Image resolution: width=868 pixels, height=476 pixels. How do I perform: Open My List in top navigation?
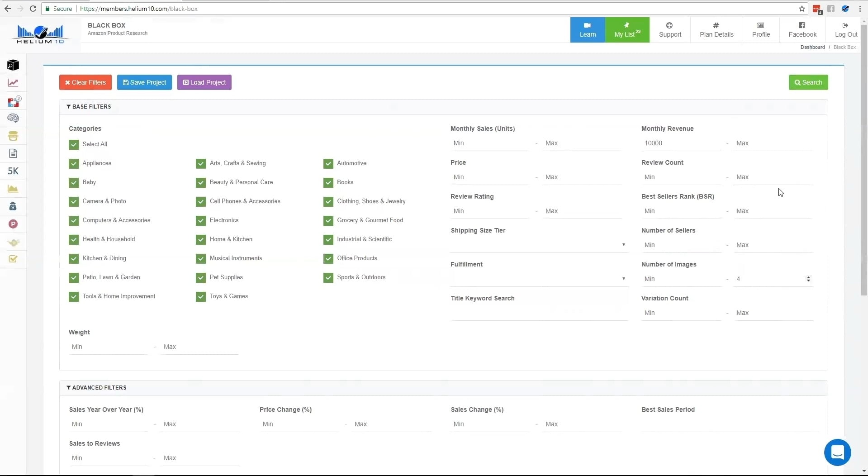(627, 30)
